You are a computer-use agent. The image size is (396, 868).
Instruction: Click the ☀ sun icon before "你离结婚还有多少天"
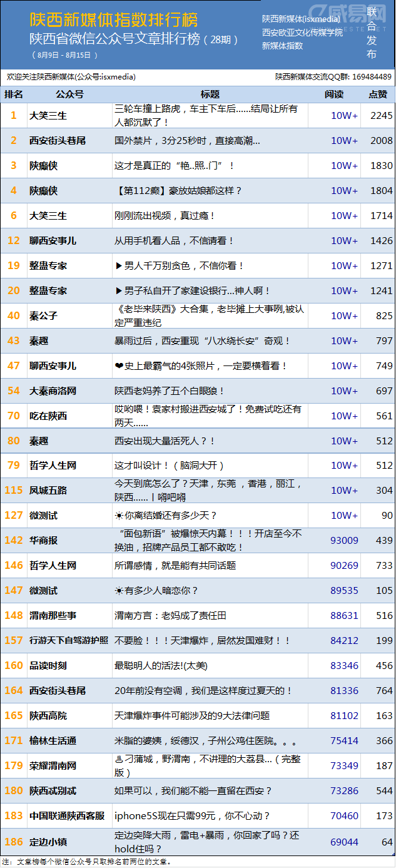[x=119, y=516]
